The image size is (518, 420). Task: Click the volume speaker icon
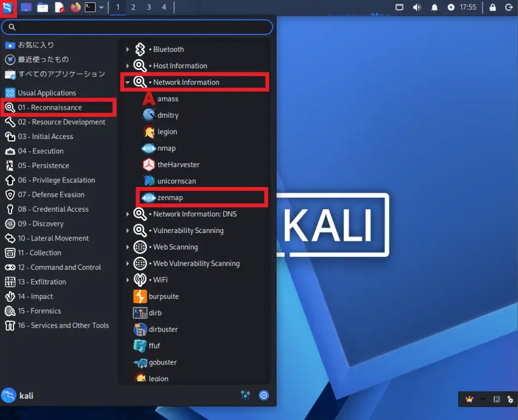click(x=417, y=7)
